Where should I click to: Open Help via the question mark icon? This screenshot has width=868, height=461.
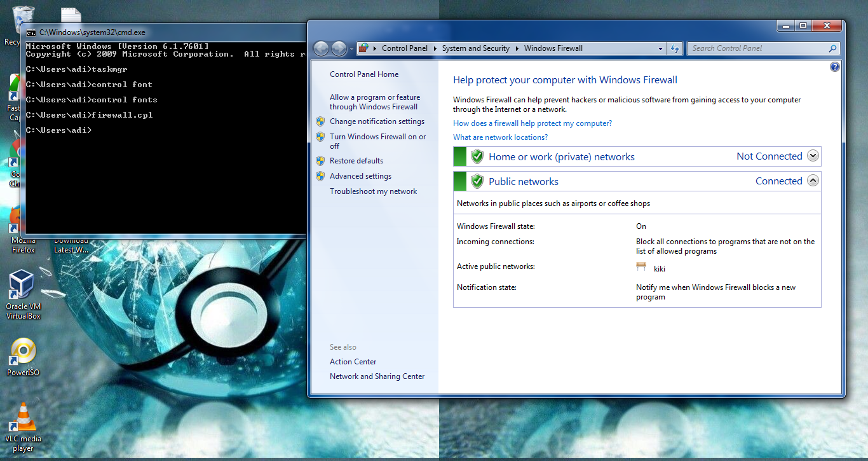(x=834, y=66)
